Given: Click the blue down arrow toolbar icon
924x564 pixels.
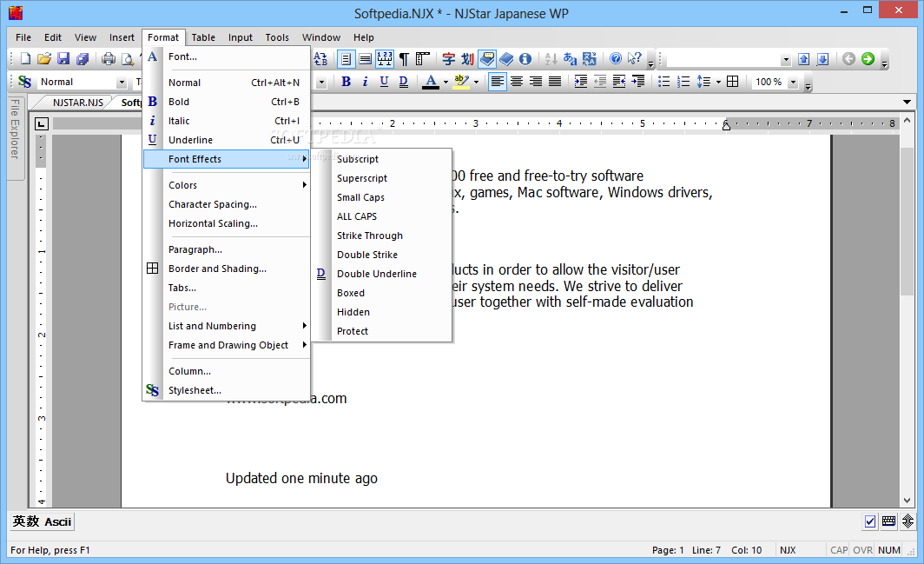Looking at the screenshot, I should pos(823,58).
